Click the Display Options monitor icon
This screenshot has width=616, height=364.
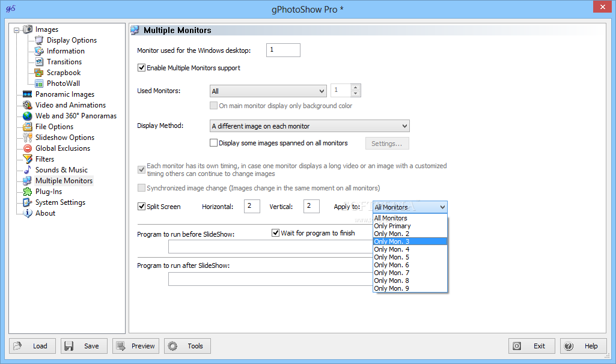pyautogui.click(x=39, y=40)
